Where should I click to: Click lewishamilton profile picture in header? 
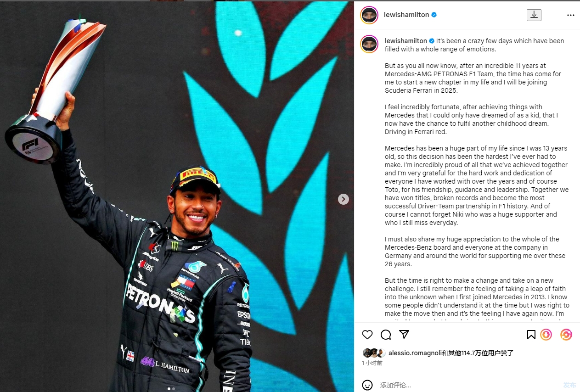(369, 15)
